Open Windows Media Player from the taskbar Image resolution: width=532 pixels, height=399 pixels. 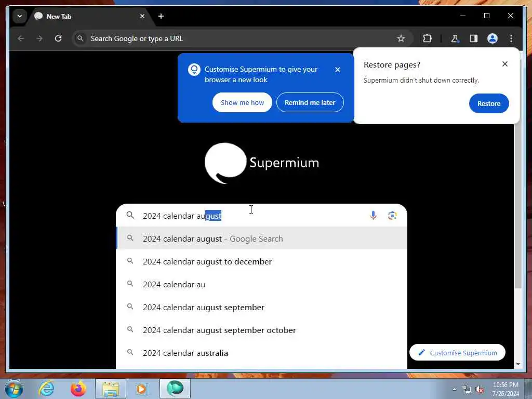(142, 389)
